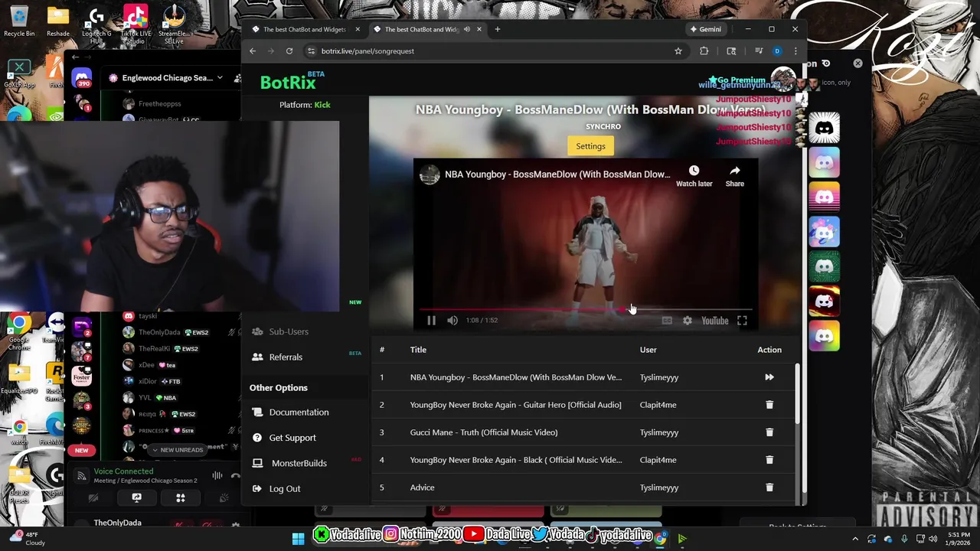
Task: Click the Gemini button in Chrome
Action: (705, 29)
